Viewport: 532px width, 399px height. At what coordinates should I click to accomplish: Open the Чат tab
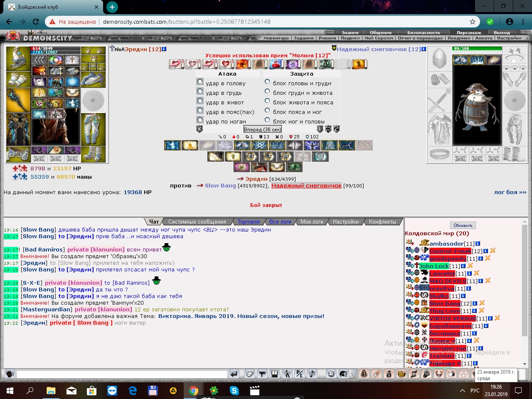click(x=154, y=222)
